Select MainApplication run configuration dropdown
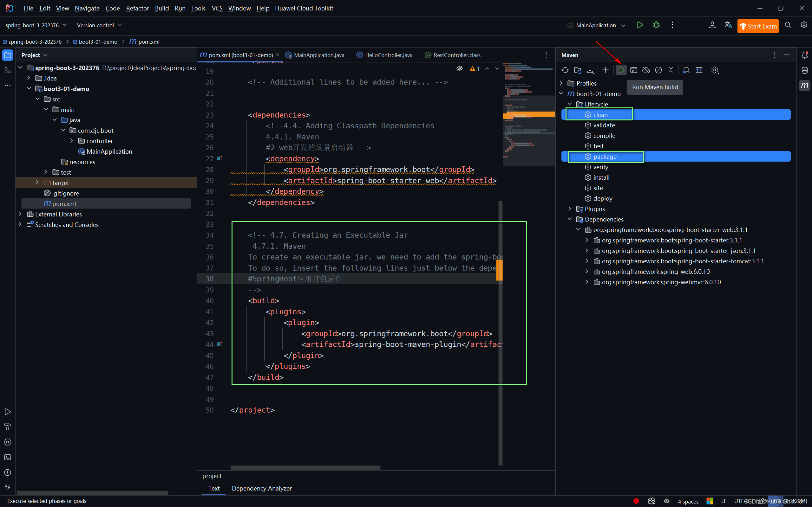This screenshot has height=507, width=812. pyautogui.click(x=597, y=25)
